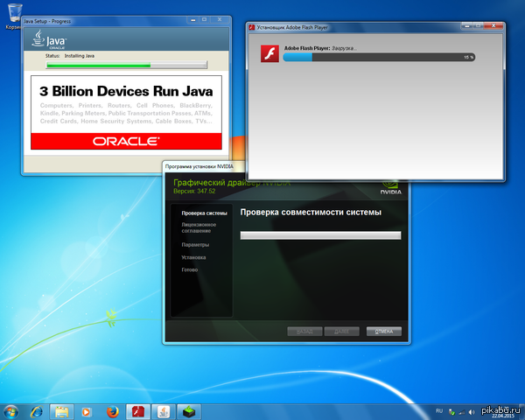Image resolution: width=525 pixels, height=420 pixels.
Task: Click the 'Adobe Flash Player: Загрузка...' label
Action: pyautogui.click(x=320, y=48)
